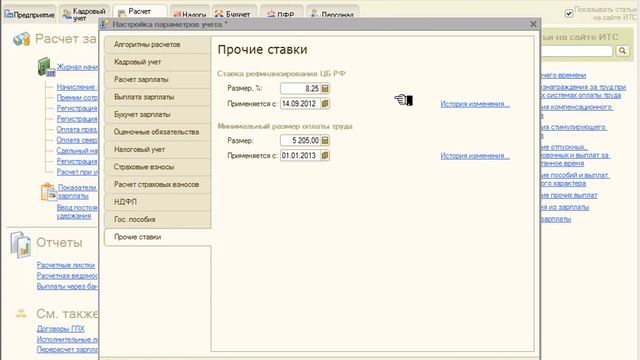Open calculator for refinancing rate Размер %
This screenshot has height=360, width=640.
(x=325, y=89)
